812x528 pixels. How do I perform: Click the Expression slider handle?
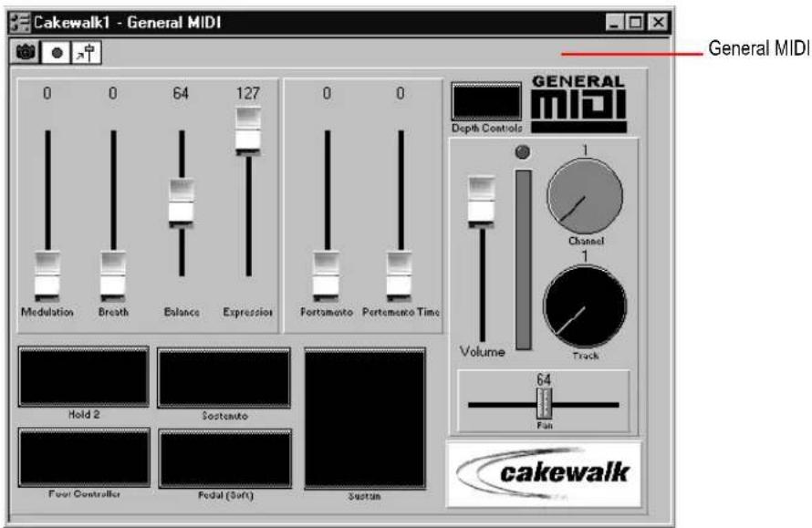coord(248,130)
